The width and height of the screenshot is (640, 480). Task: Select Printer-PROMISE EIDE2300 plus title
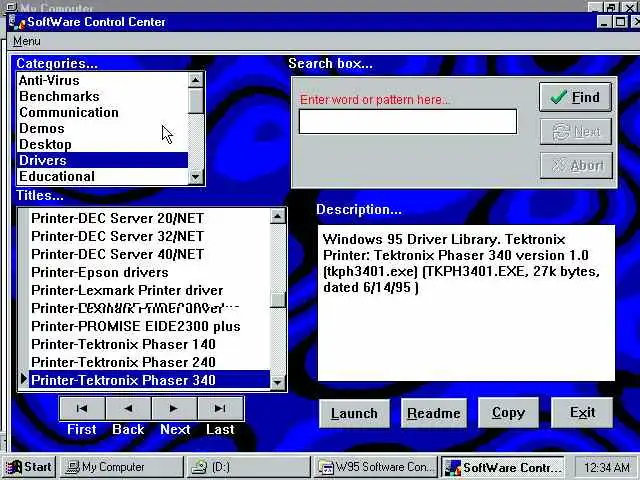click(149, 326)
